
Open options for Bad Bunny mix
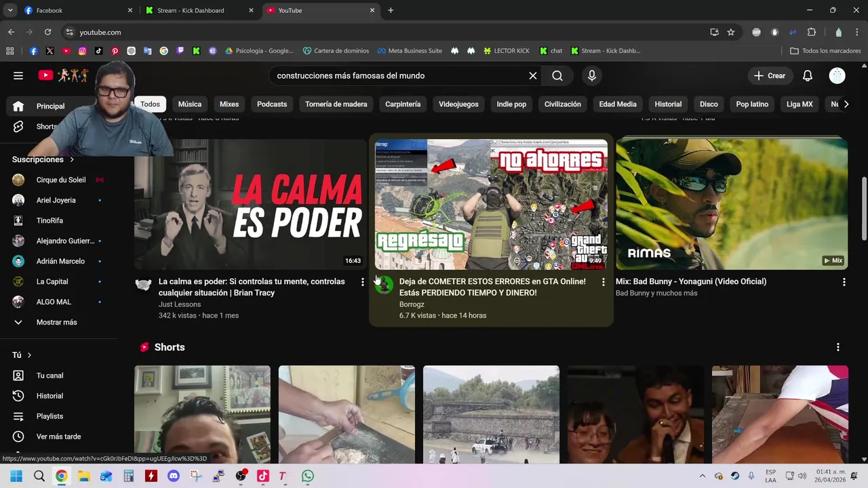pos(844,282)
